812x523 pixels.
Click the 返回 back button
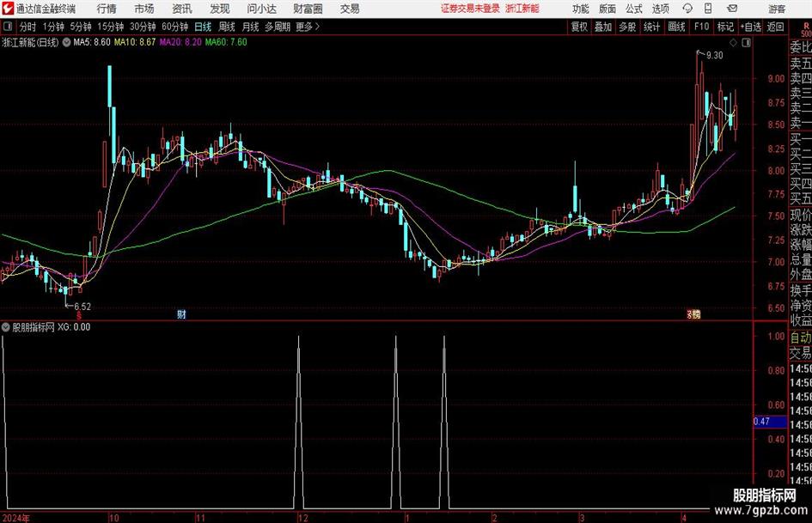click(775, 27)
